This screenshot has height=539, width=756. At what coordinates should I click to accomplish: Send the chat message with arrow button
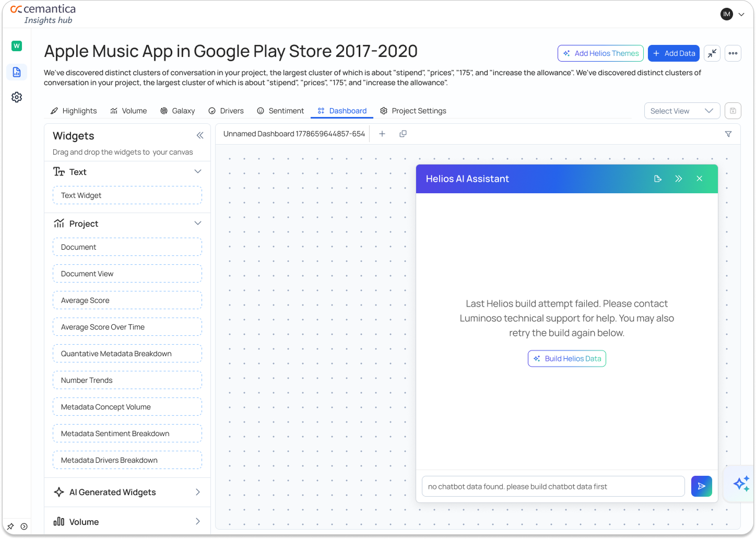point(702,486)
